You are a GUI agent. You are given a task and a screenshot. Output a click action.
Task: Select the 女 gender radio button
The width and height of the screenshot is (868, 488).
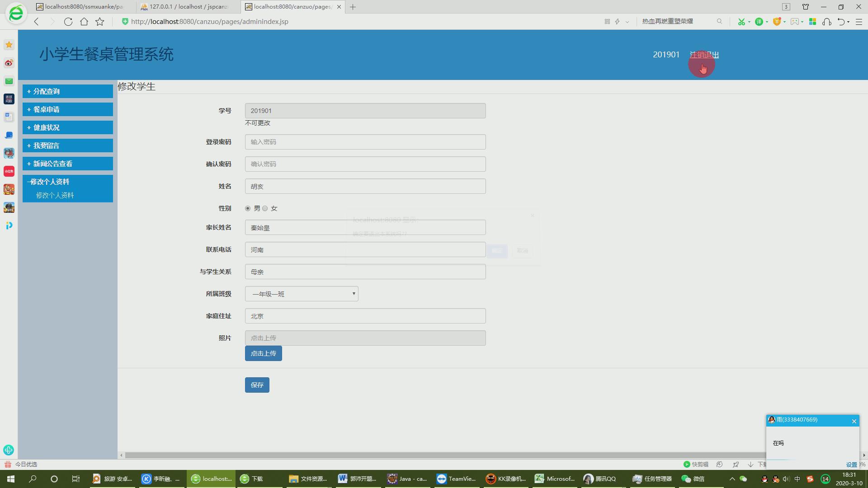click(x=265, y=208)
